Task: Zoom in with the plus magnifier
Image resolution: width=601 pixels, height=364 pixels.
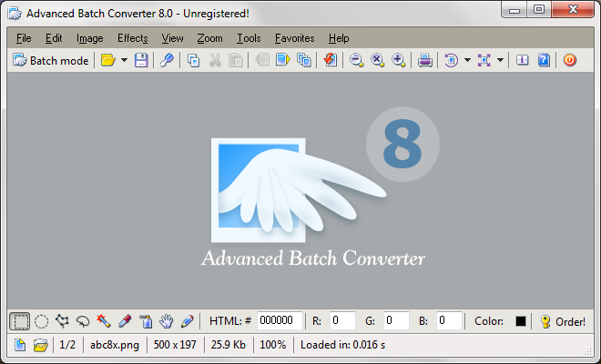Action: (398, 61)
